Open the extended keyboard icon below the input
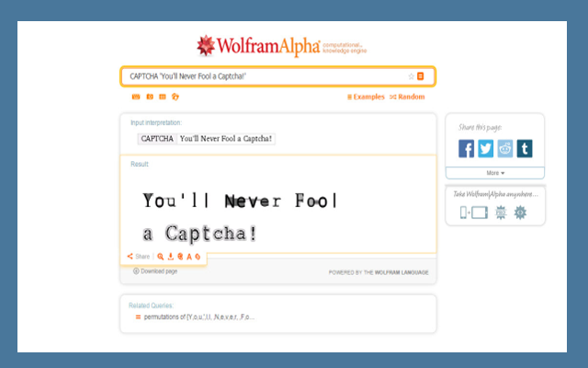 pos(136,97)
